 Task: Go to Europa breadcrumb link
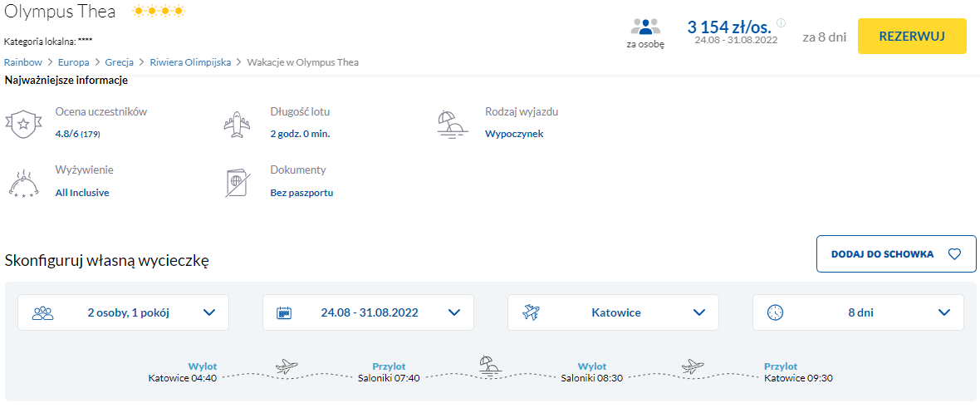pos(73,62)
